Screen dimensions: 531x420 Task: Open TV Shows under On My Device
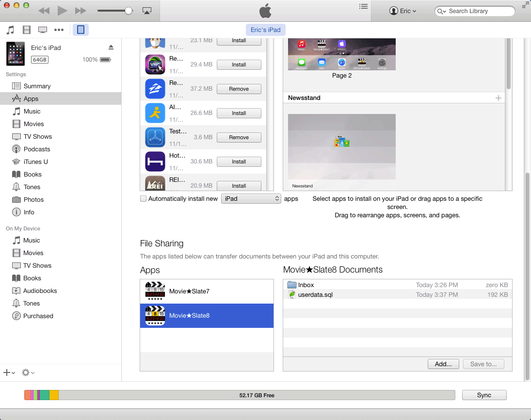tap(61, 266)
